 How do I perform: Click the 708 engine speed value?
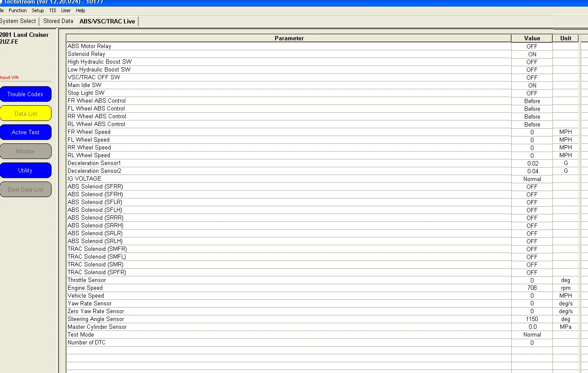point(532,288)
